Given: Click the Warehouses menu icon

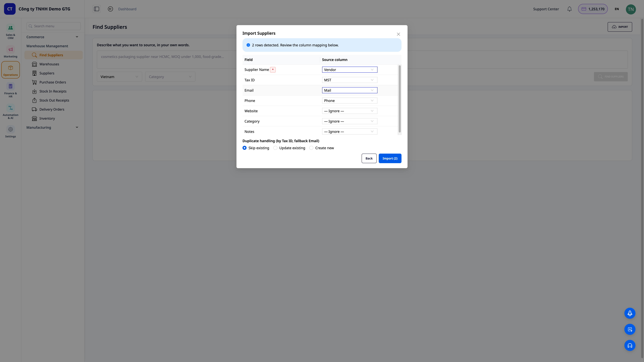Looking at the screenshot, I should point(34,64).
